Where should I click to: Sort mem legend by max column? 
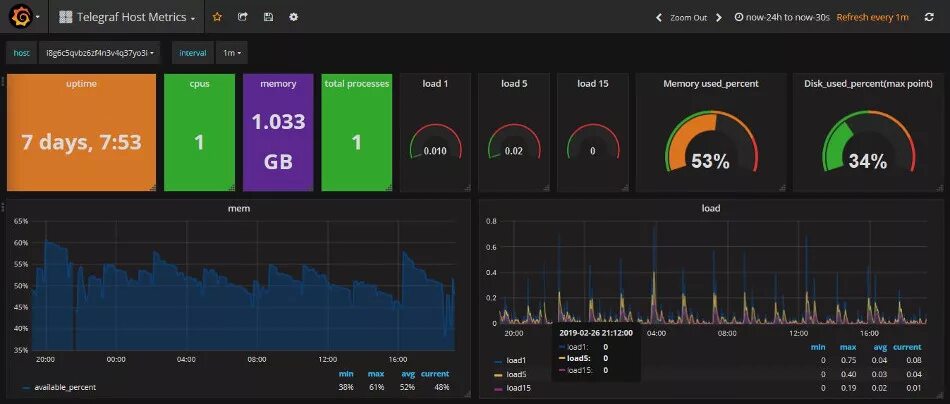(376, 374)
